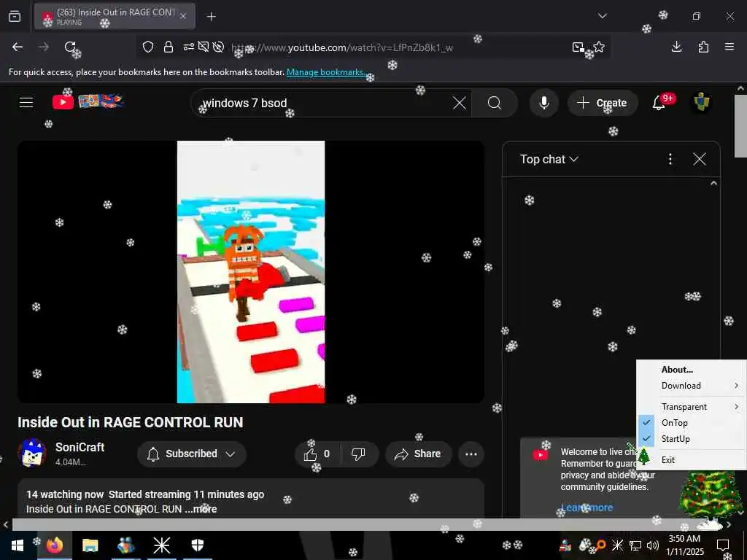Open snowflake app on taskbar
The height and width of the screenshot is (560, 747).
pyautogui.click(x=161, y=545)
